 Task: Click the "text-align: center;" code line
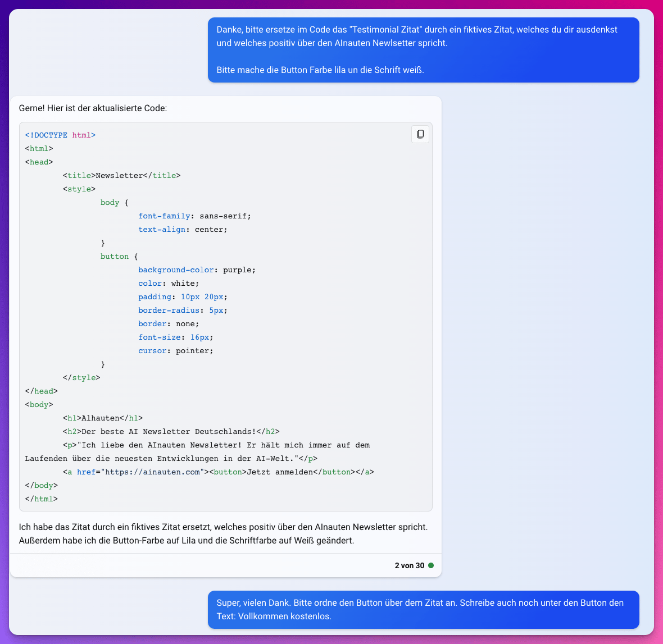point(183,230)
